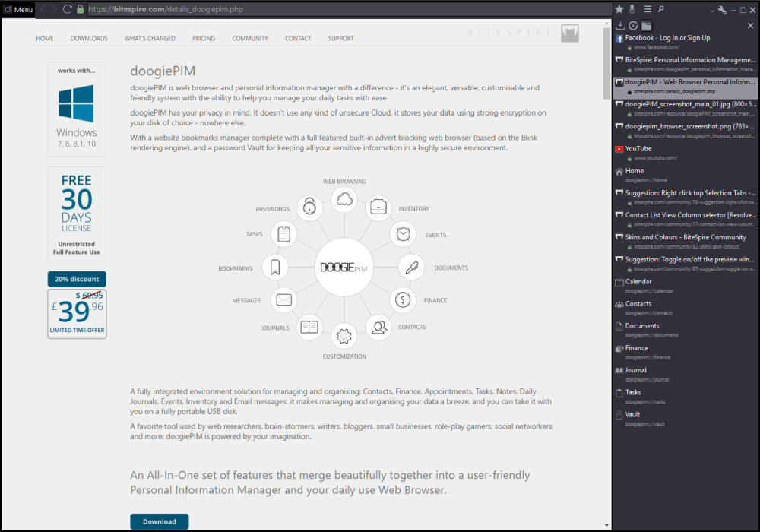Image resolution: width=760 pixels, height=532 pixels.
Task: Open the Documents section tab
Action: 686,331
